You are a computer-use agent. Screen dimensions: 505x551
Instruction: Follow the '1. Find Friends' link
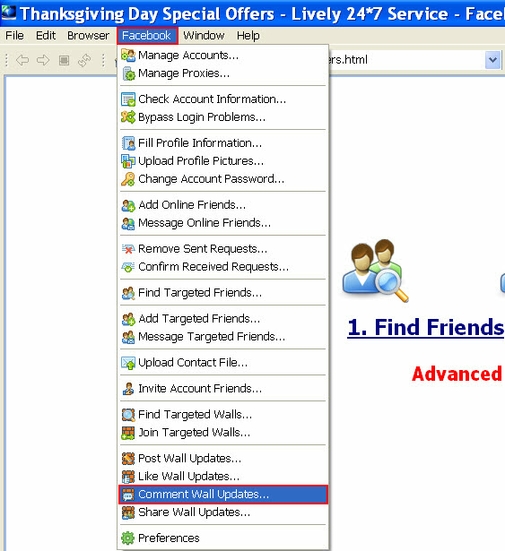(x=426, y=328)
